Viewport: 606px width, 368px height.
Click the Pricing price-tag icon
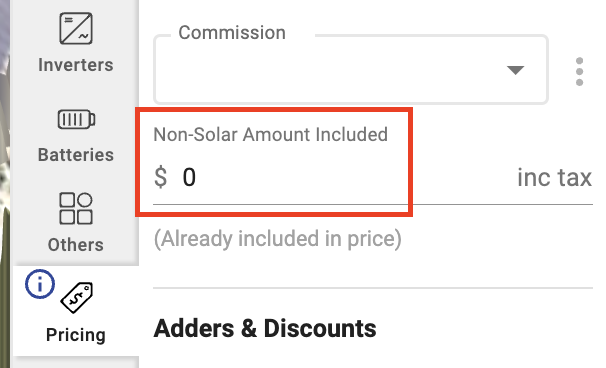(77, 297)
